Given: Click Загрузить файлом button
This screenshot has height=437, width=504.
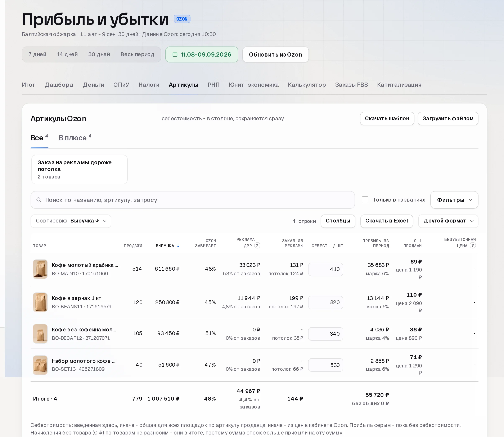Looking at the screenshot, I should click(x=448, y=119).
